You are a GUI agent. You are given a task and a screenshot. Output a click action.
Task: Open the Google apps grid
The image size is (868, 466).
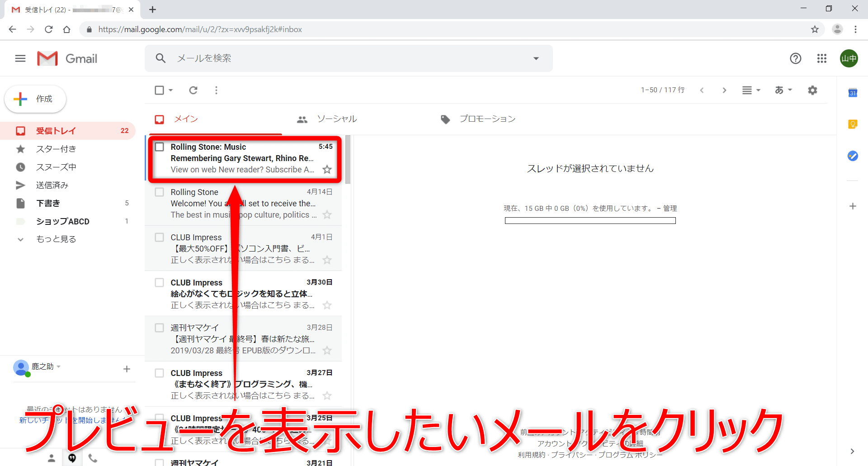822,58
